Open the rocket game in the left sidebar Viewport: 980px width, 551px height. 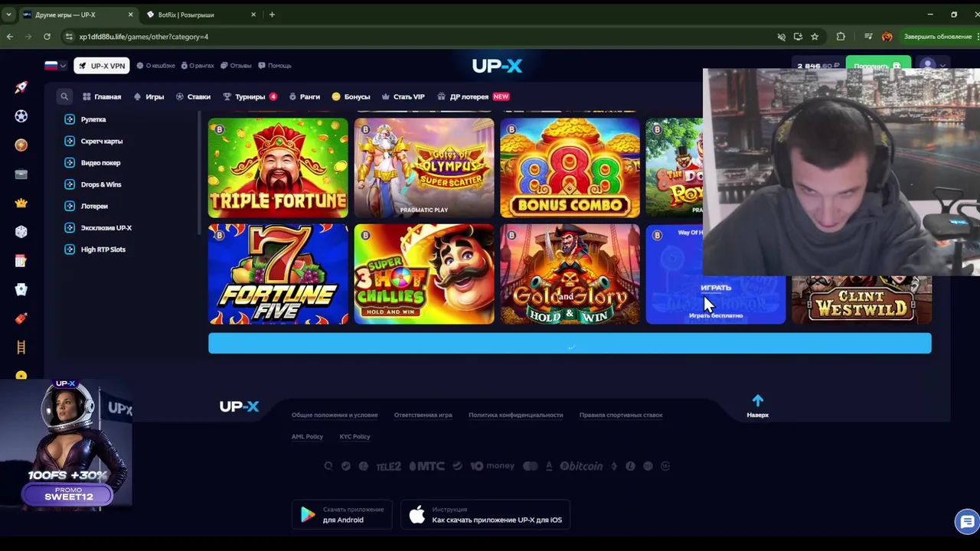click(x=21, y=87)
